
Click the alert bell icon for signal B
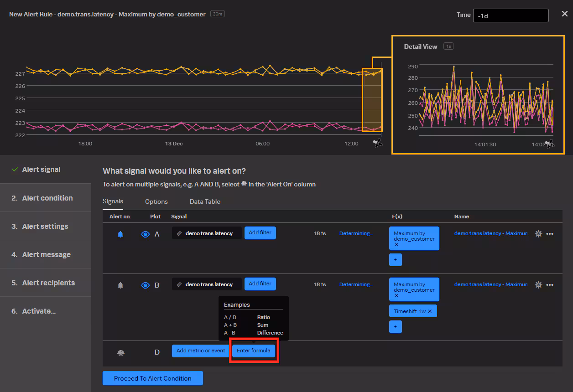point(120,285)
